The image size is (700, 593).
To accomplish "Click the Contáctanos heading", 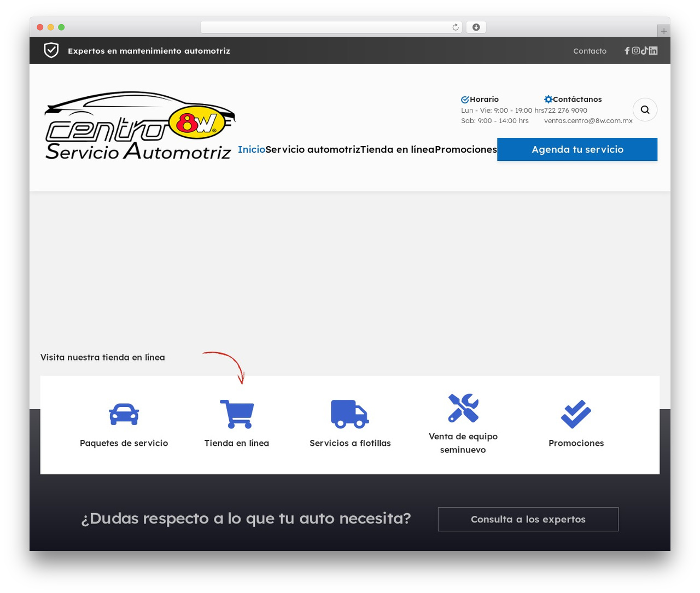I will click(x=577, y=100).
